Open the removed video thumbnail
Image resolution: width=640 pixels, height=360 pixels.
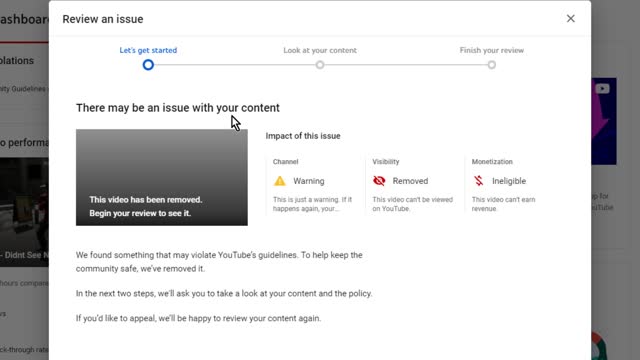click(162, 178)
